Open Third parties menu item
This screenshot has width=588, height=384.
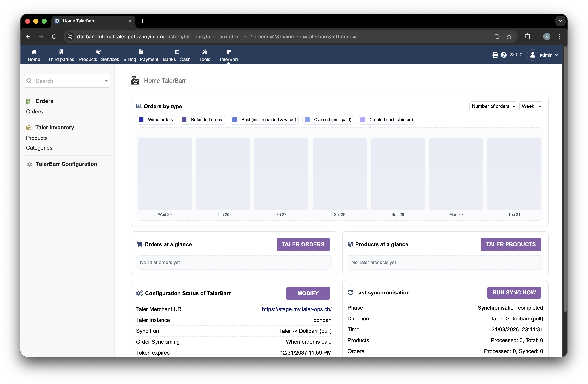click(61, 55)
